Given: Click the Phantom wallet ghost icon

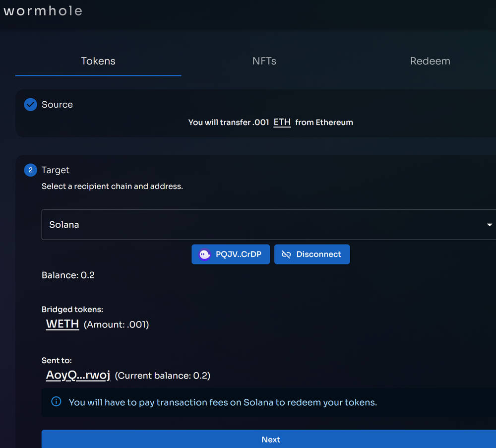Looking at the screenshot, I should click(x=205, y=255).
